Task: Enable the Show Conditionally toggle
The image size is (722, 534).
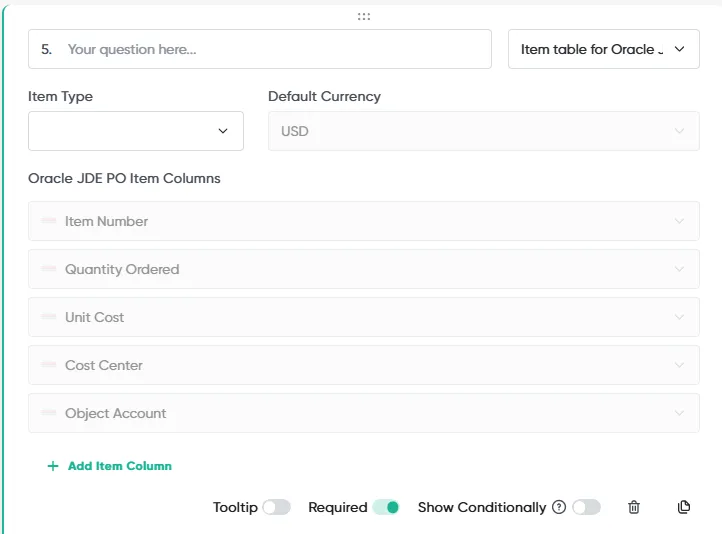Action: 587,507
